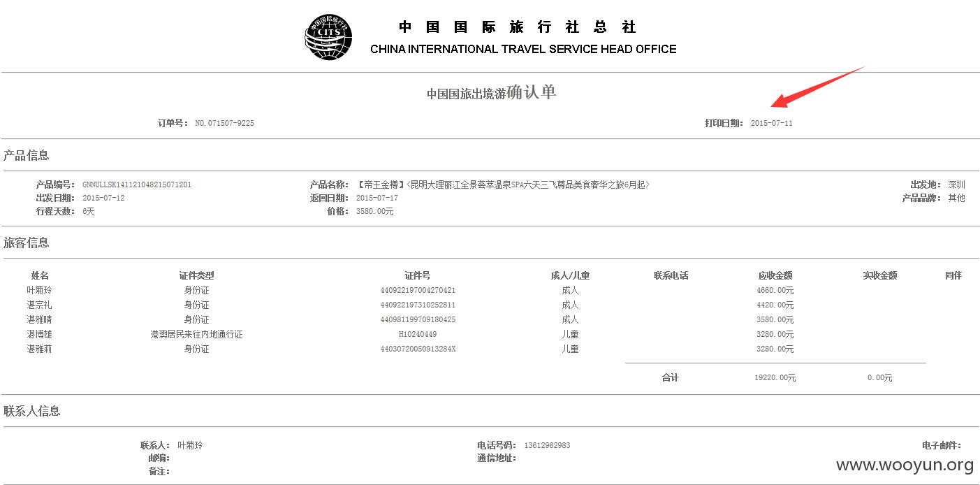This screenshot has width=980, height=485.
Task: Click the CITS globe logo
Action: pyautogui.click(x=328, y=37)
